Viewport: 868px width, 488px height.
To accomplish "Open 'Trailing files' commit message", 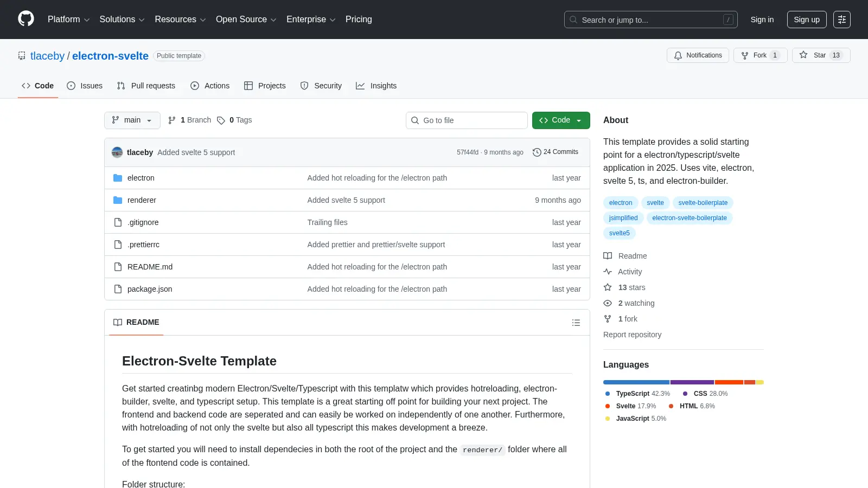I will (x=327, y=222).
